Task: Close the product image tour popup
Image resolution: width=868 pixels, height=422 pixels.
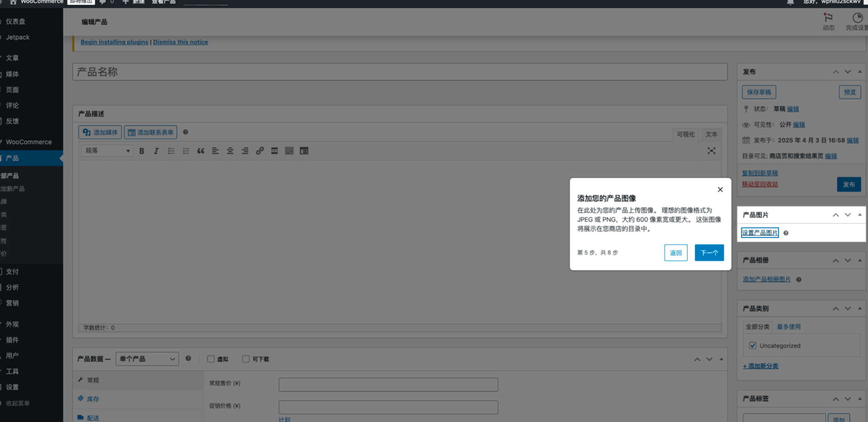Action: pyautogui.click(x=720, y=190)
